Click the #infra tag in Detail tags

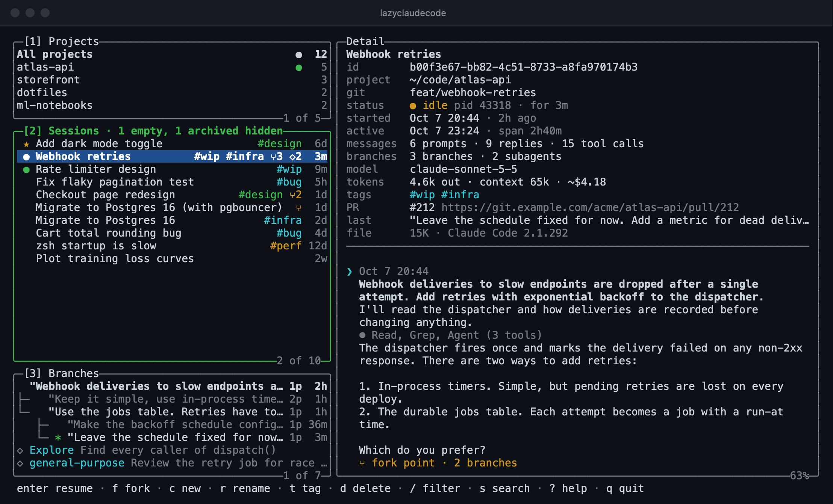coord(460,195)
